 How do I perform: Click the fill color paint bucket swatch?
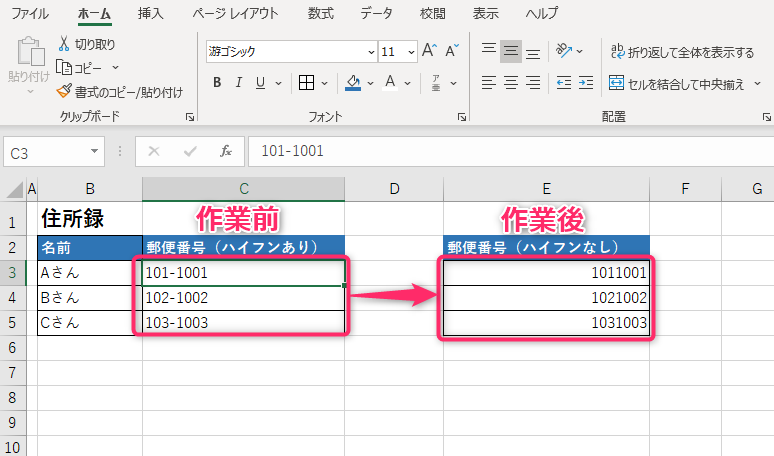pyautogui.click(x=352, y=83)
